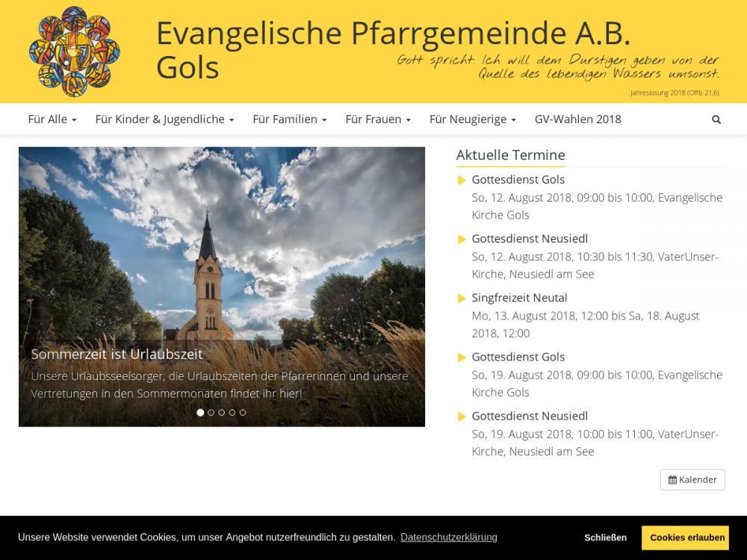Select the fifth carousel indicator dot
The width and height of the screenshot is (747, 560).
point(243,412)
